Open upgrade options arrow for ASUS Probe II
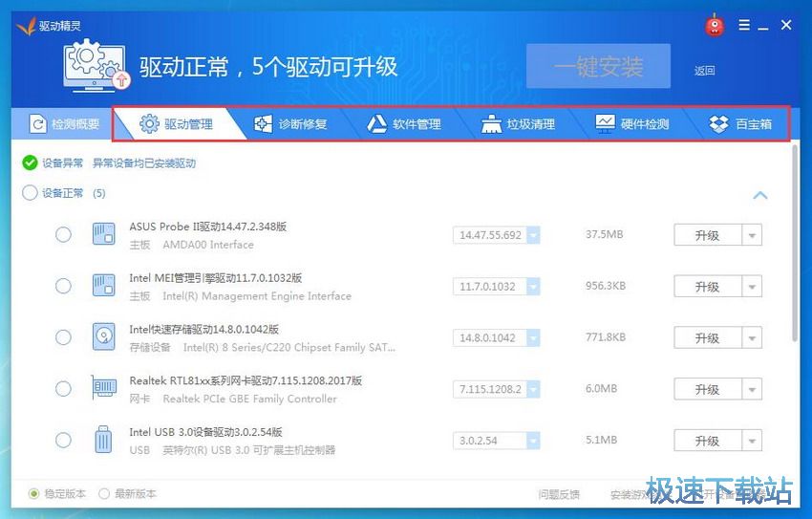Screen dimensions: 812x519 [x=752, y=235]
